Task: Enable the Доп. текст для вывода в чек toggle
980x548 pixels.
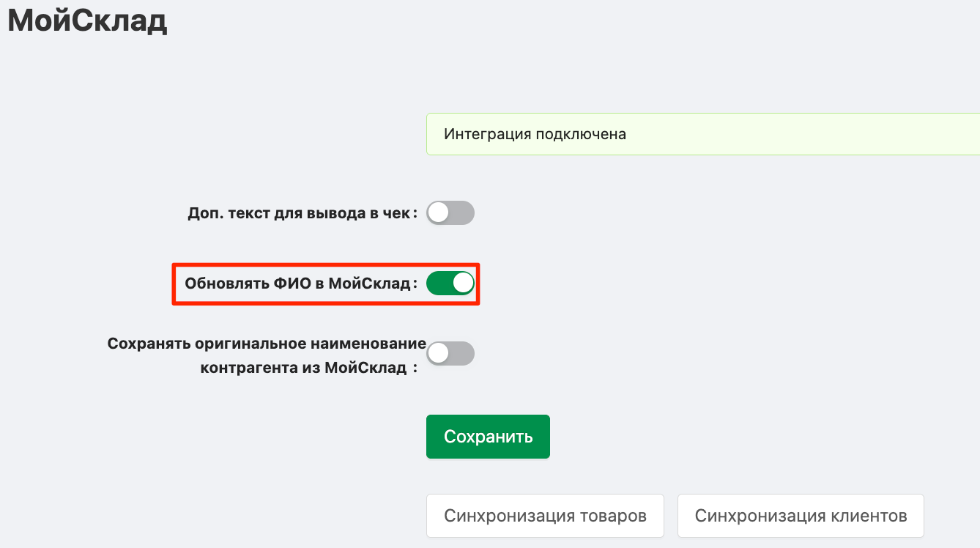Action: (x=450, y=213)
